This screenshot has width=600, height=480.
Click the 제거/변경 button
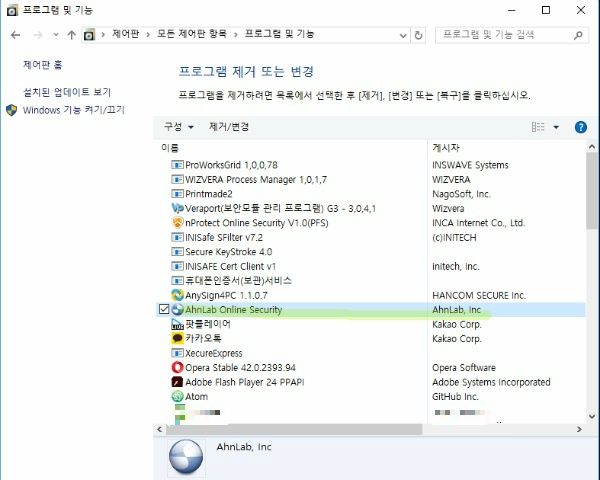(x=229, y=127)
